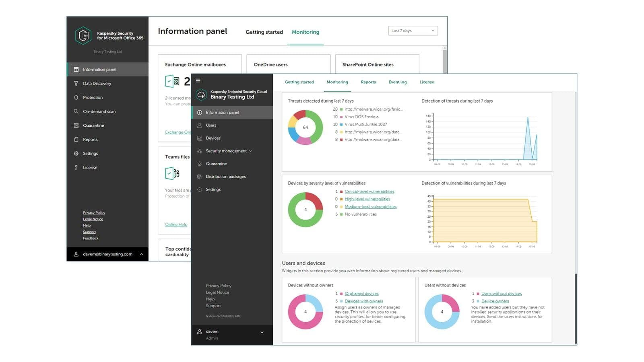Image resolution: width=644 pixels, height=362 pixels.
Task: Open Support link in Office 365 sidebar
Action: click(89, 232)
